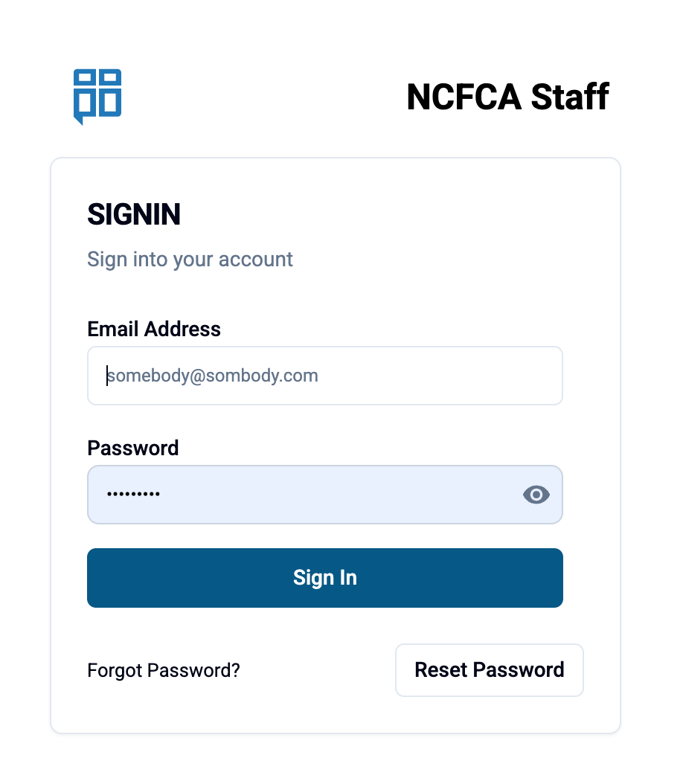Focus the Email Address input field
Viewport: 683px width, 784px height.
click(x=324, y=376)
